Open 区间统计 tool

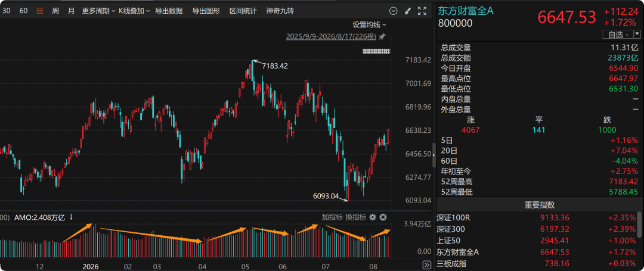pos(243,11)
